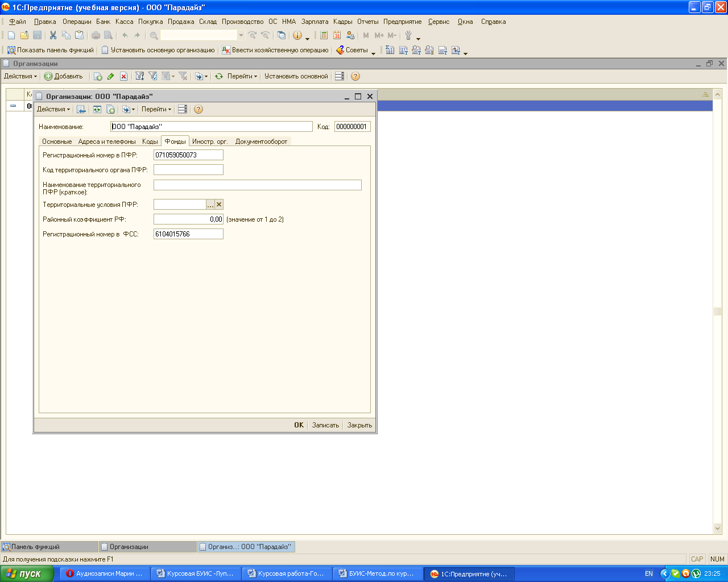Click Добавить button in list toolbar
The height and width of the screenshot is (582, 728).
[64, 76]
